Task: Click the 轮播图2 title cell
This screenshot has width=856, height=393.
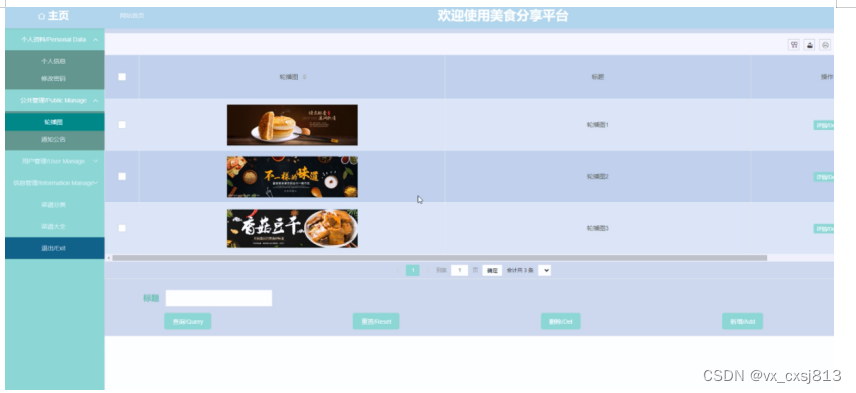Action: [x=598, y=176]
